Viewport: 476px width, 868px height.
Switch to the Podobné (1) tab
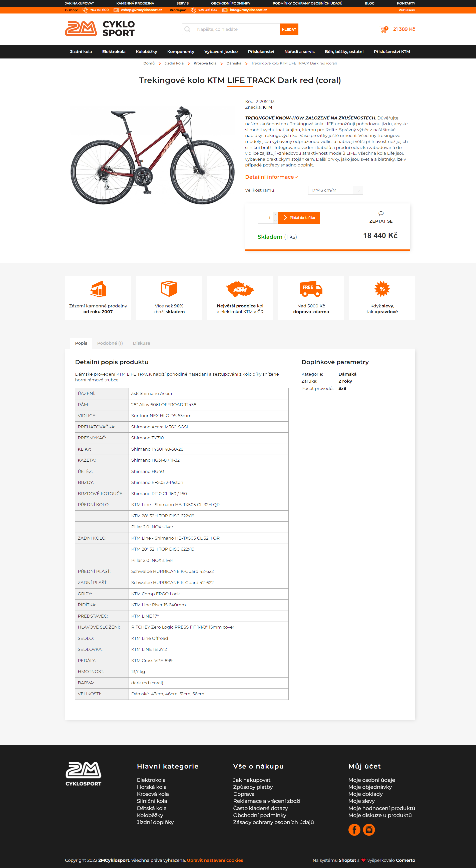pos(110,343)
